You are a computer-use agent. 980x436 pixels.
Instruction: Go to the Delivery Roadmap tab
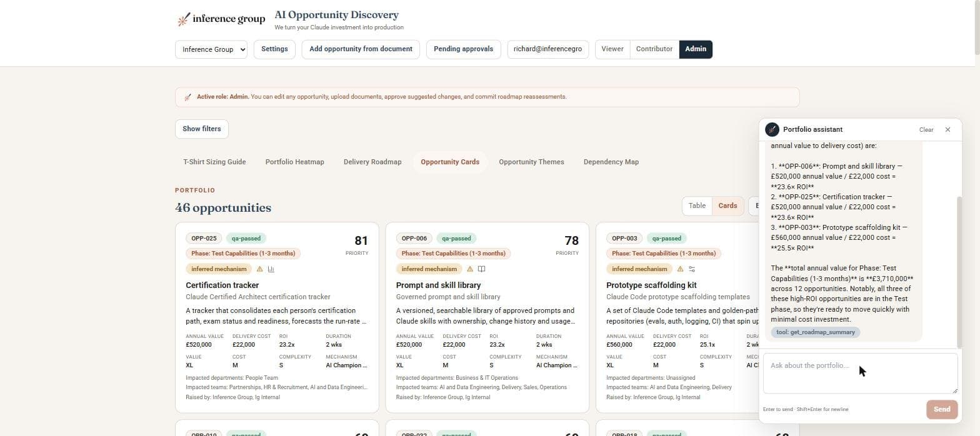point(372,162)
